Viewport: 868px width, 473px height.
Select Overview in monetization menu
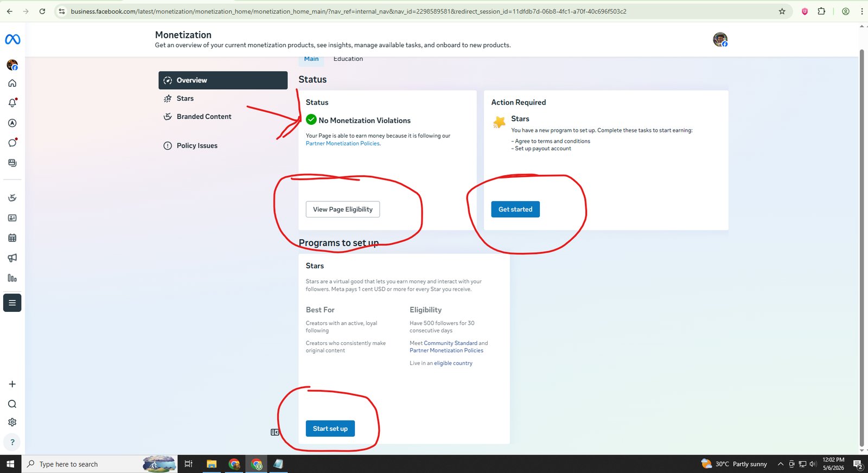tap(223, 80)
